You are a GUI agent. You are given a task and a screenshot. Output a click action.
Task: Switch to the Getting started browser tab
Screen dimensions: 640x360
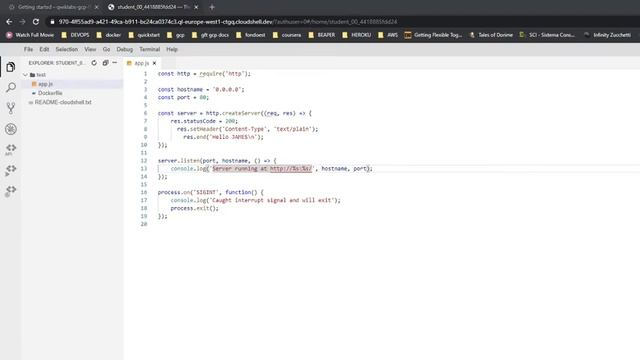point(53,7)
